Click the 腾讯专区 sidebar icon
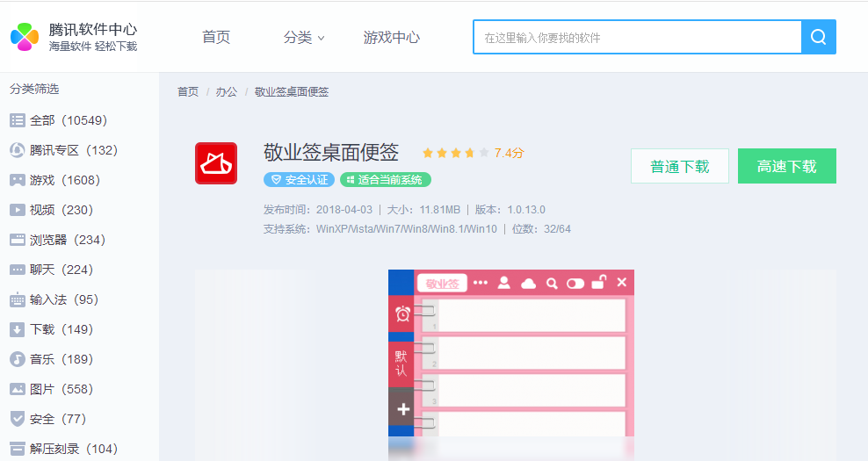 click(18, 150)
